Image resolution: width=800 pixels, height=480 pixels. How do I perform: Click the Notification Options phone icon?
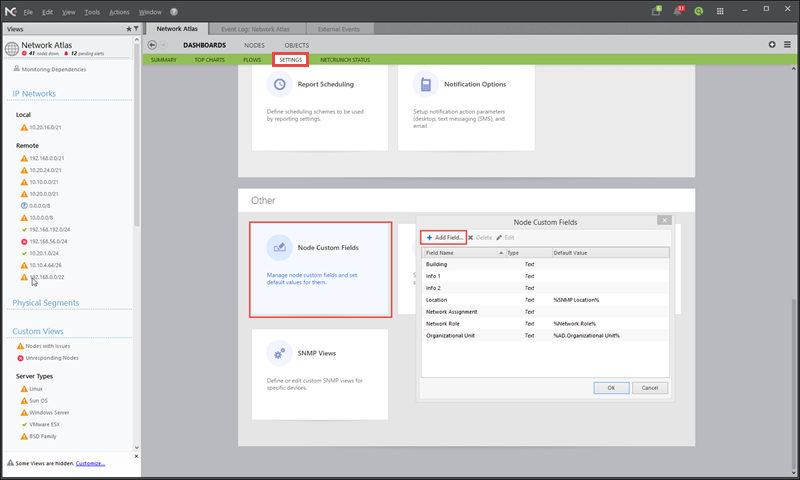pyautogui.click(x=426, y=85)
